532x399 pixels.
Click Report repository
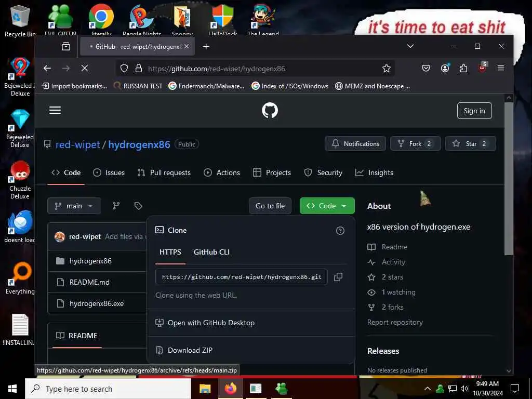coord(395,322)
